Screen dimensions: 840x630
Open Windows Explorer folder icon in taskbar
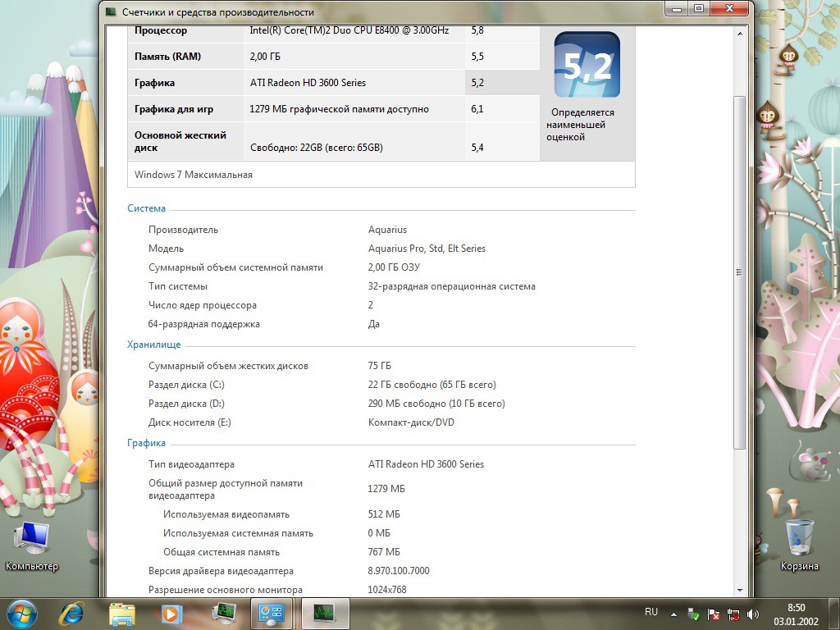(122, 614)
